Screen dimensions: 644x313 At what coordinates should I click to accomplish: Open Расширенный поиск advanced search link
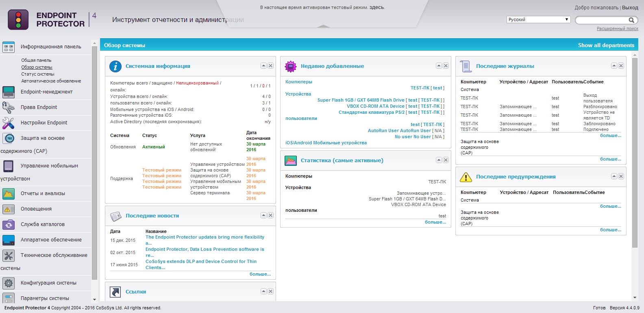tap(618, 29)
